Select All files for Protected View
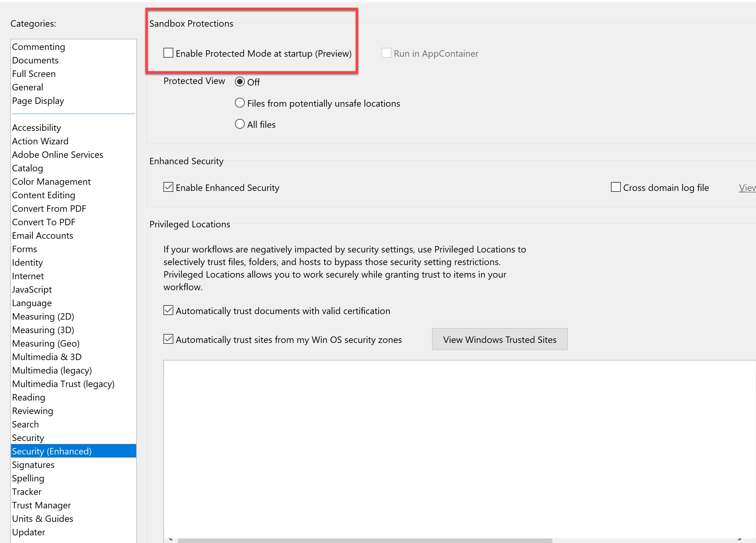 [240, 124]
